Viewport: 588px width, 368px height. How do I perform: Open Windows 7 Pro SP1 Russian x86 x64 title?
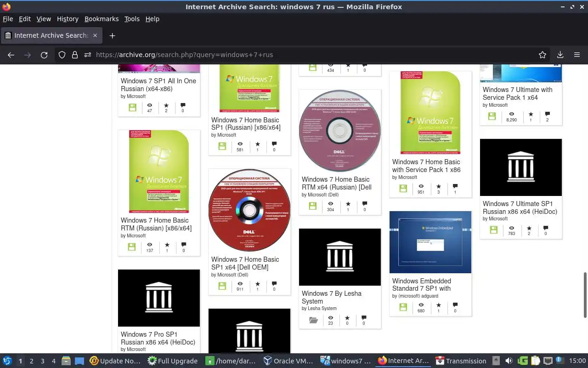tap(158, 338)
